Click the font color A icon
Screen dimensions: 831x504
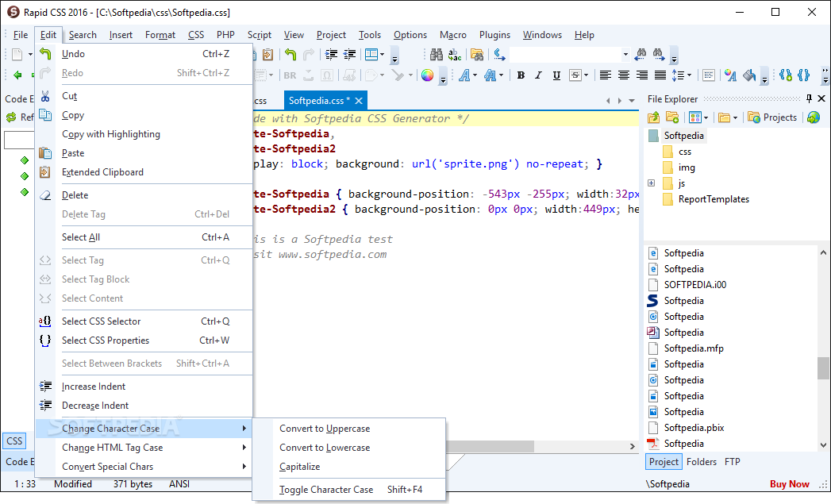point(730,75)
